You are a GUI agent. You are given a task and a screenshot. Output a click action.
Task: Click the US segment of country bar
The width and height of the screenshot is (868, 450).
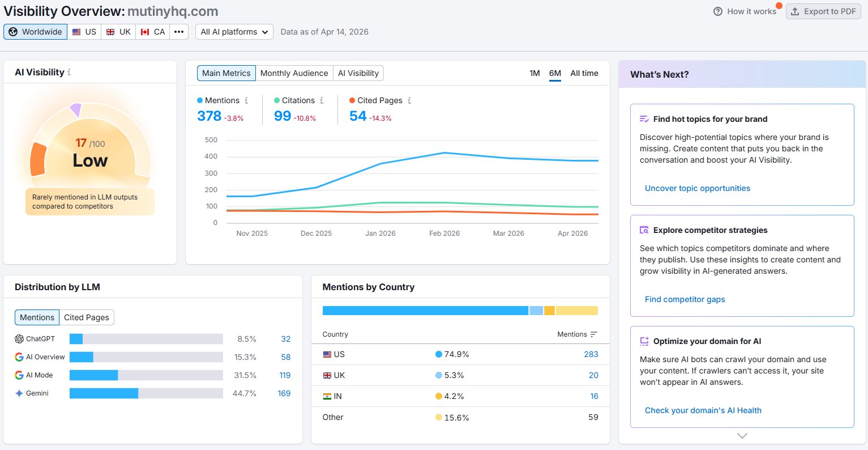pos(425,311)
